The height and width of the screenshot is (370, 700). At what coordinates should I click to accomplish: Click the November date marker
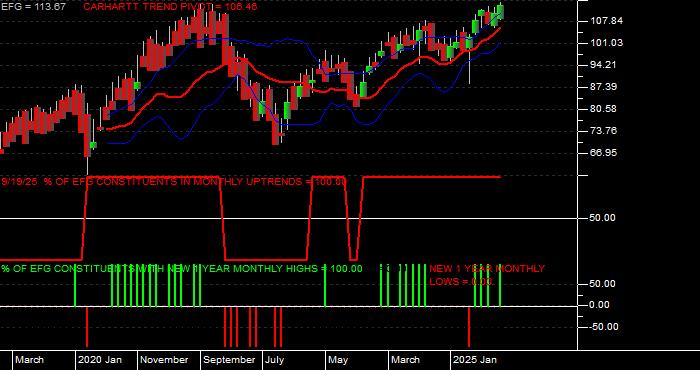(165, 360)
